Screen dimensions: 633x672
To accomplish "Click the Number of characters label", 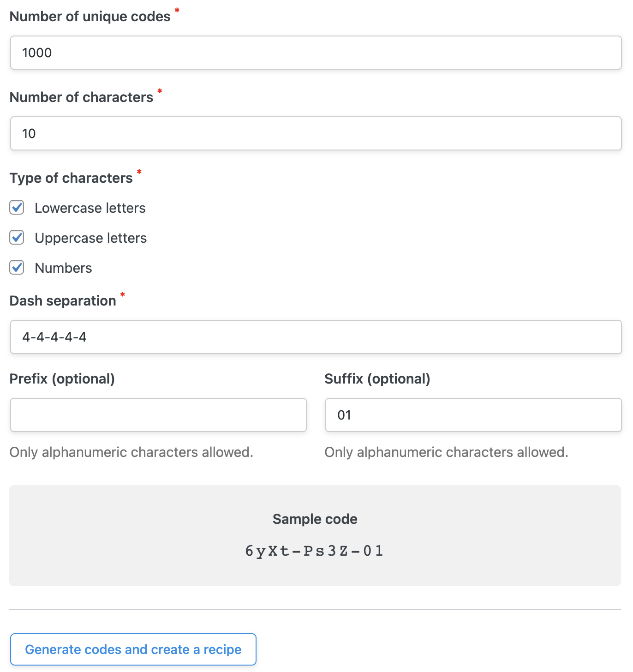I will tap(81, 97).
